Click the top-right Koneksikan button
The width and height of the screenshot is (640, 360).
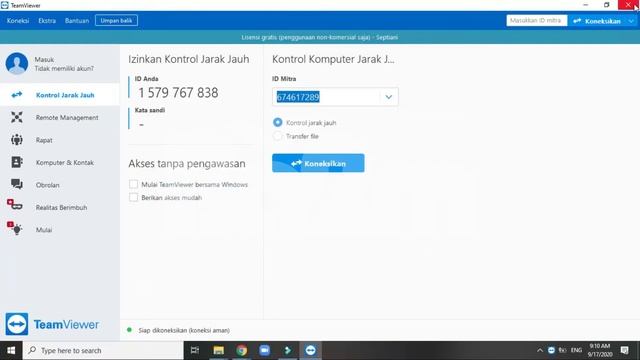(597, 21)
